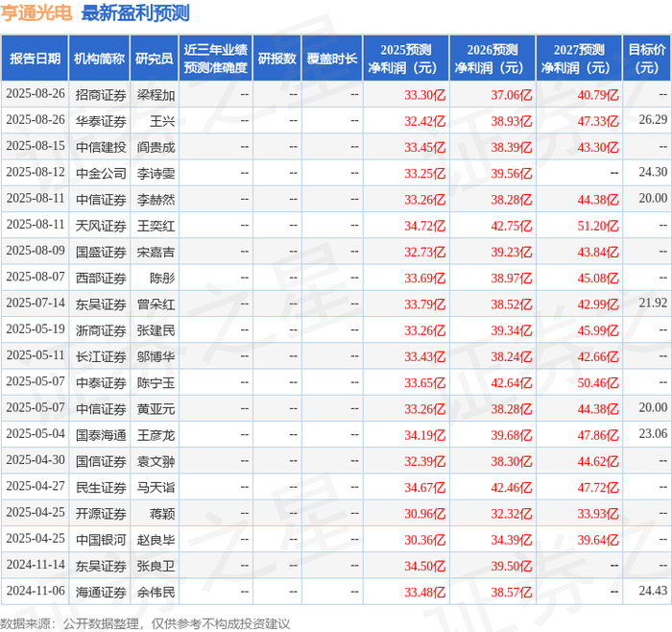Select analyst 张良卫

[x=156, y=566]
